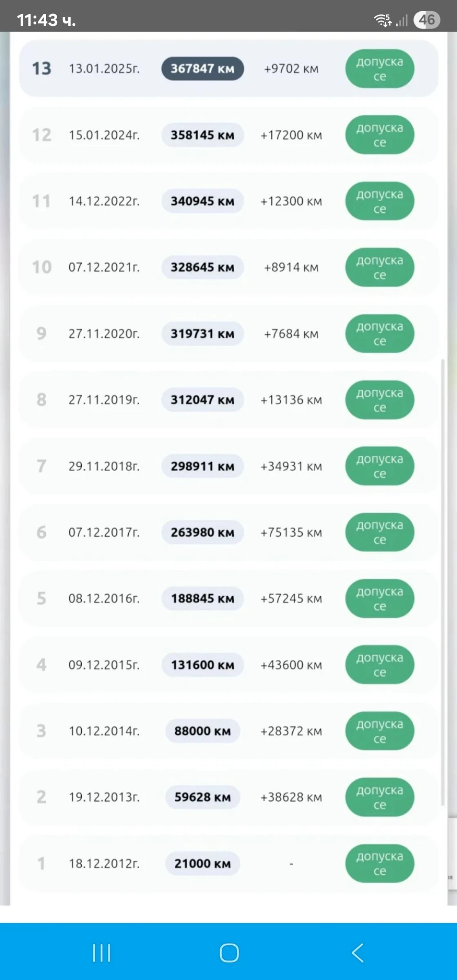The width and height of the screenshot is (457, 980).
Task: Tap the battery level indicator
Action: point(426,20)
